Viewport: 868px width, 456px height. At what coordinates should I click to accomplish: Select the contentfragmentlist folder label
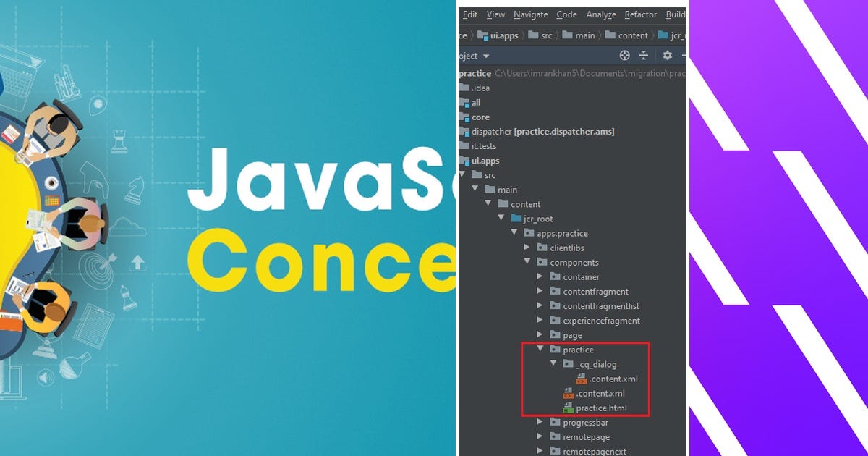point(601,306)
